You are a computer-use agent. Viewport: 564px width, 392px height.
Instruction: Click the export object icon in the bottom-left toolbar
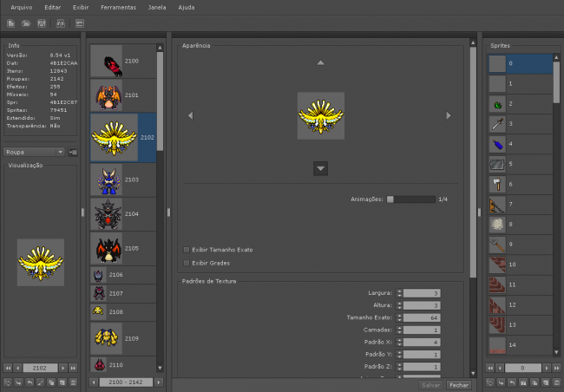(30, 382)
